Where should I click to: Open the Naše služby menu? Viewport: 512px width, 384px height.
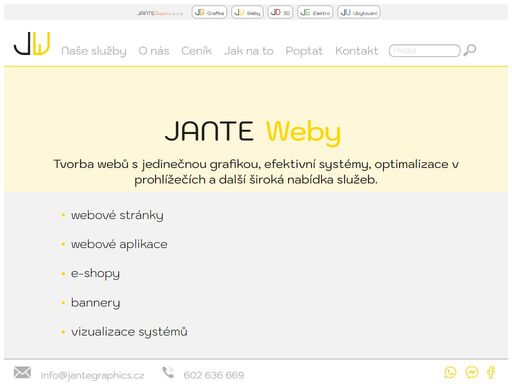click(x=94, y=51)
